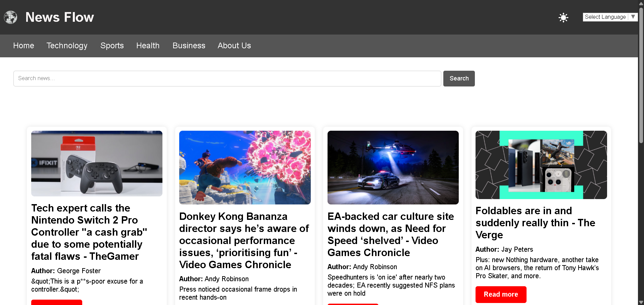The image size is (644, 305).
Task: Open the Technology section
Action: click(67, 46)
